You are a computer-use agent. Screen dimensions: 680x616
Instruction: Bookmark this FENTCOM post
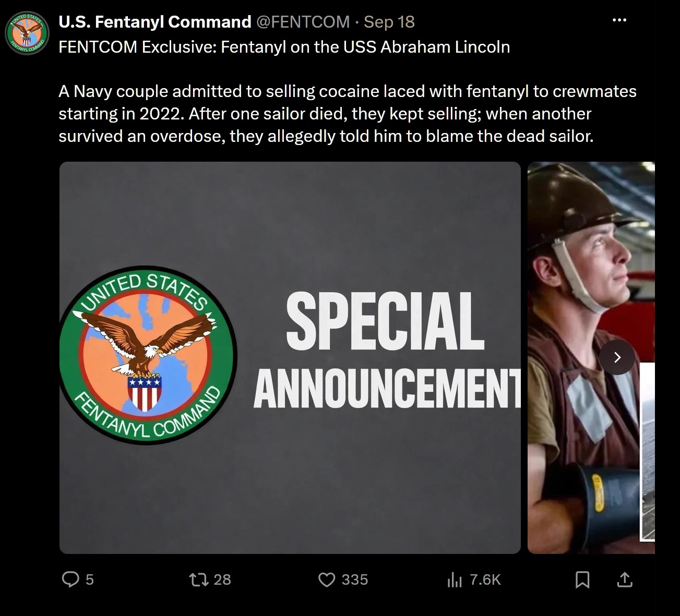click(x=582, y=579)
